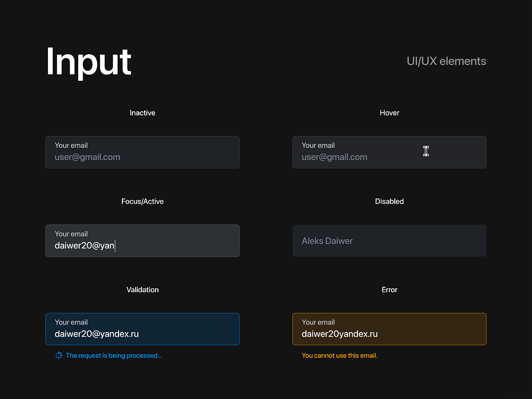Select the orange field with daiwer20yandex.ru
The width and height of the screenshot is (532, 399).
[389, 329]
